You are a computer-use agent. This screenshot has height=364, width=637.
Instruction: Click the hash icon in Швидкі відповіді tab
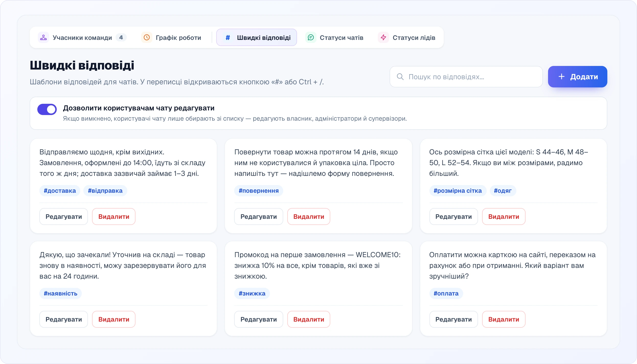228,38
